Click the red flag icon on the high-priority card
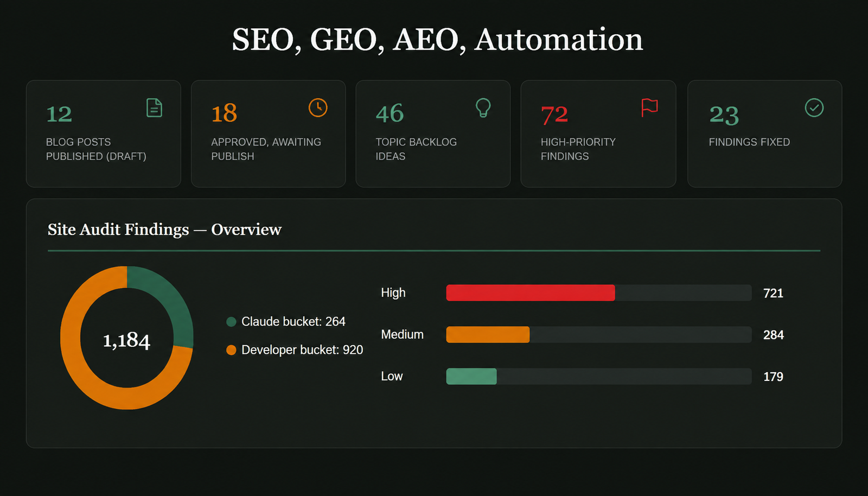 click(649, 107)
